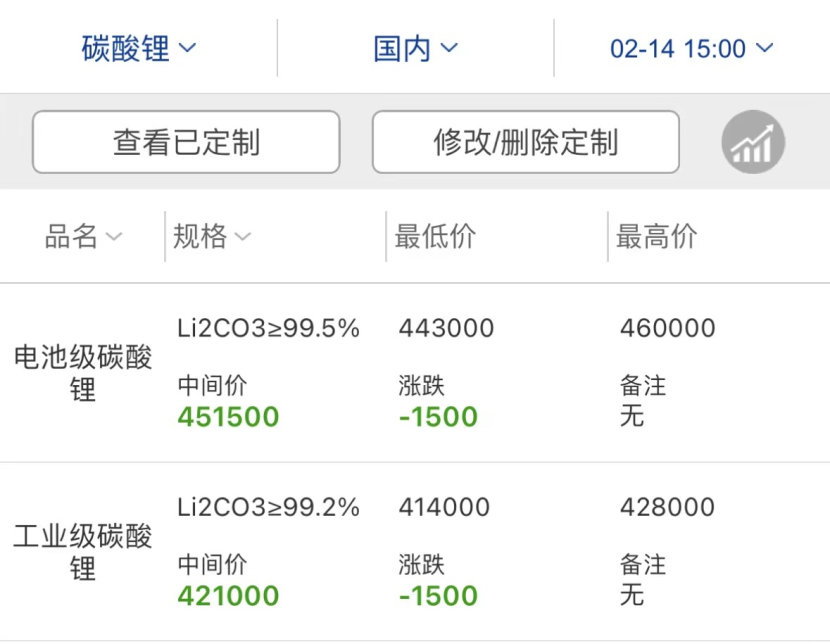Screen dimensions: 830x644
Task: Expand the 规格 column filter
Action: tap(212, 236)
